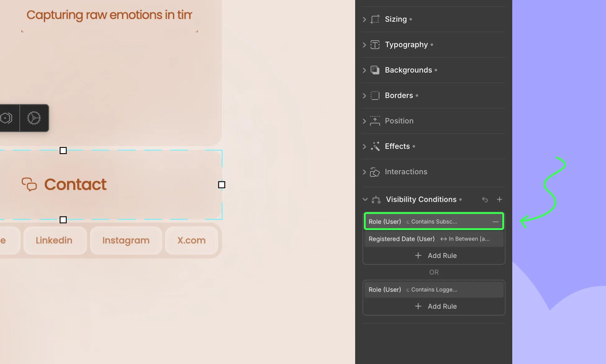
Task: Reset visibility conditions with undo arrow
Action: [485, 199]
